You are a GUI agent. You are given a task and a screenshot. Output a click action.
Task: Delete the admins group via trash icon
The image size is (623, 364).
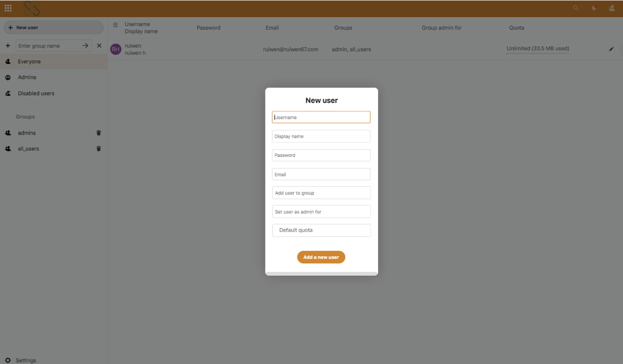tap(99, 133)
